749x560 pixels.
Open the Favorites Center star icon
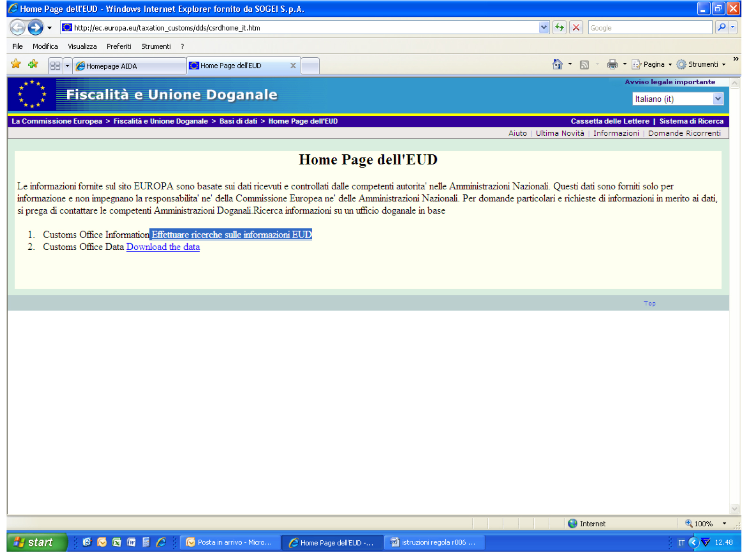coord(16,64)
